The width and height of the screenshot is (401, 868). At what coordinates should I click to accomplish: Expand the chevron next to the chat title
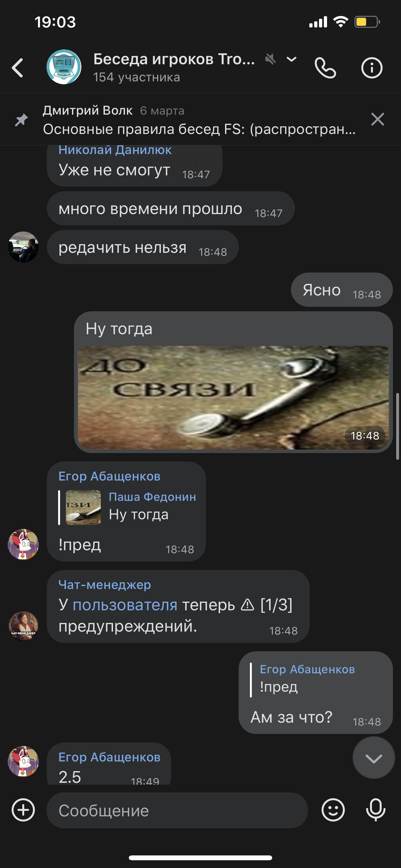tap(292, 59)
